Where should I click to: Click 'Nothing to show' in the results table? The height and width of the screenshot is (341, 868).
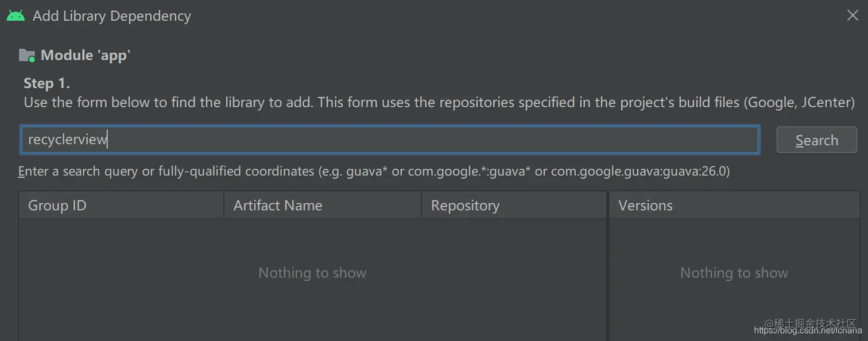point(312,273)
